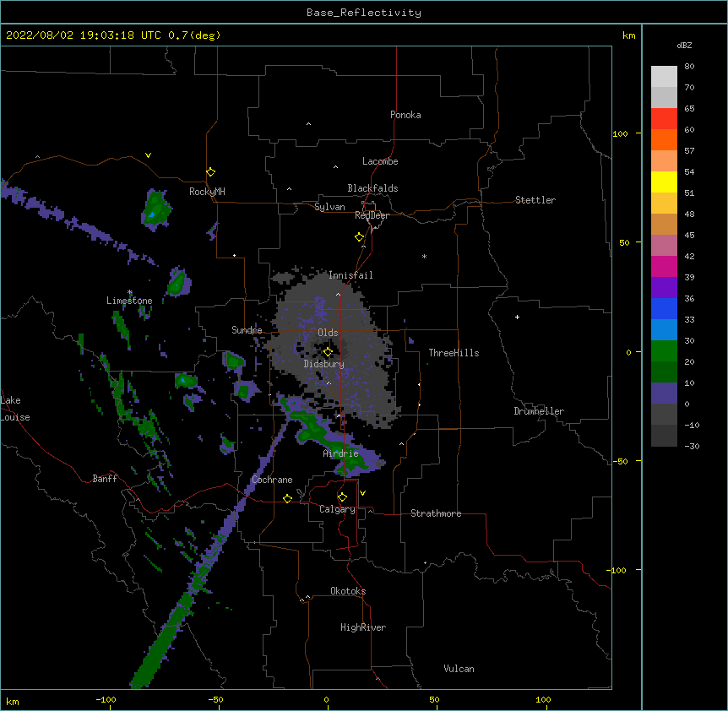Click the ThreeHills town label
This screenshot has height=711, width=728.
click(x=454, y=353)
